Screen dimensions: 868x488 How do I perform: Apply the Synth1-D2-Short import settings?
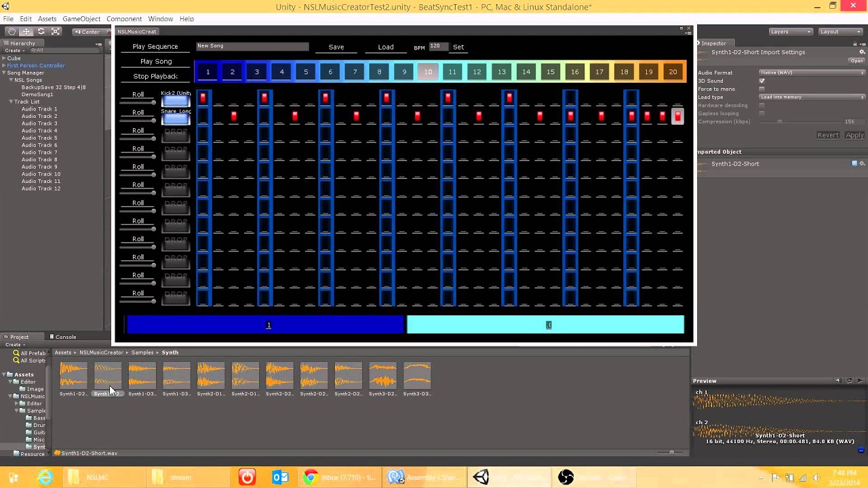click(x=854, y=135)
